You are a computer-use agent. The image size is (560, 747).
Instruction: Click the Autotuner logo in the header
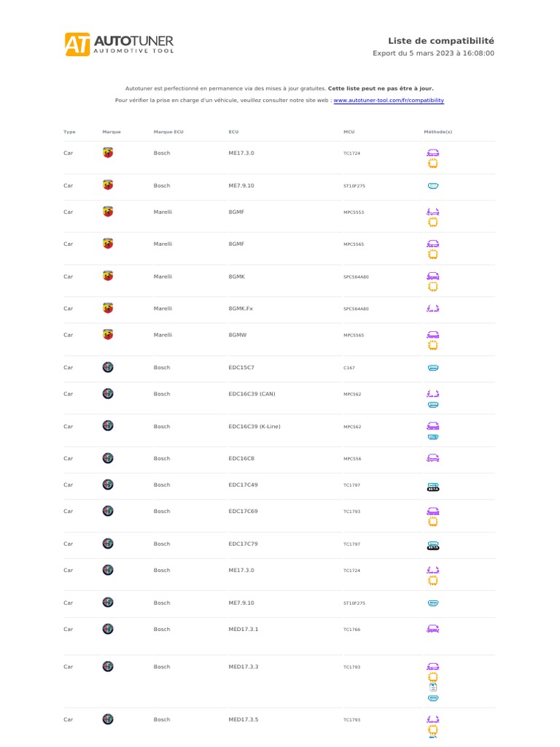[119, 44]
